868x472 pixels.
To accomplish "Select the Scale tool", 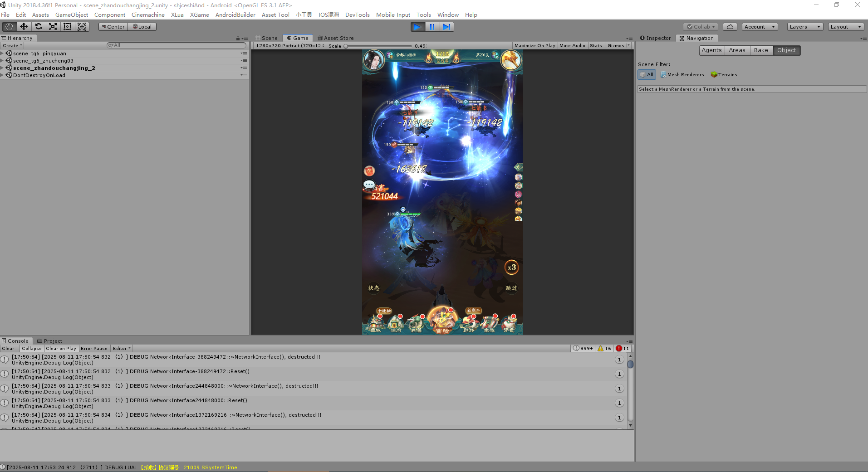I will click(53, 27).
